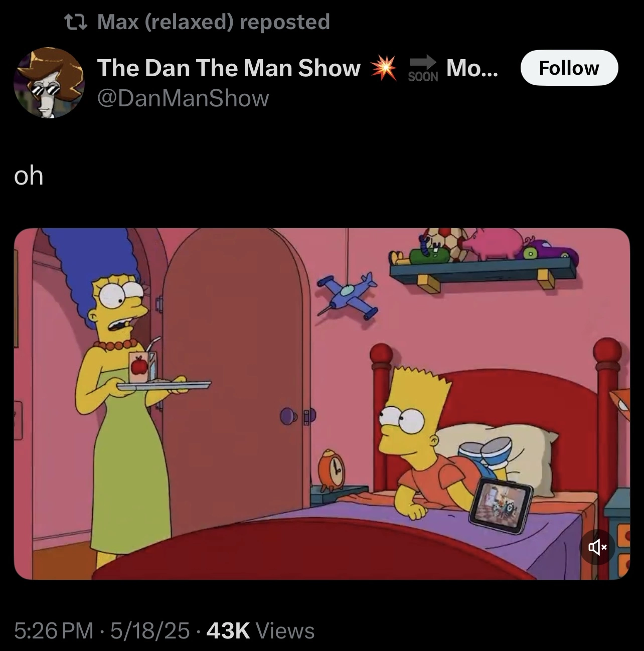Image resolution: width=644 pixels, height=651 pixels.
Task: Follow The Dan The Man Show
Action: (x=569, y=68)
